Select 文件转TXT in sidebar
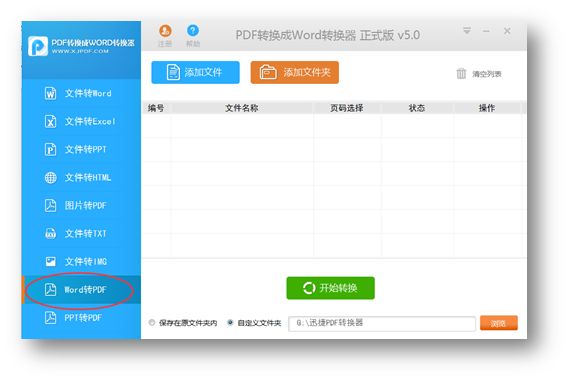The height and width of the screenshot is (381, 569). [81, 233]
